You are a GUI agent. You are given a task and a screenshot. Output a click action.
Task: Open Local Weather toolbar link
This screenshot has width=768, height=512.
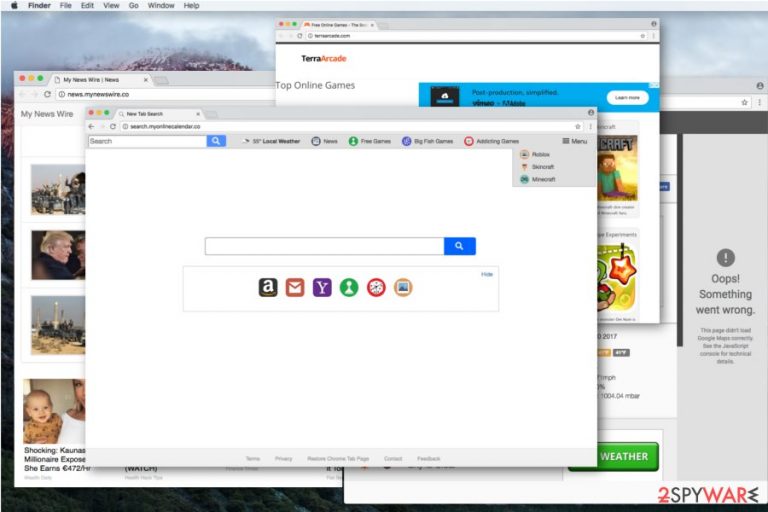pos(271,141)
